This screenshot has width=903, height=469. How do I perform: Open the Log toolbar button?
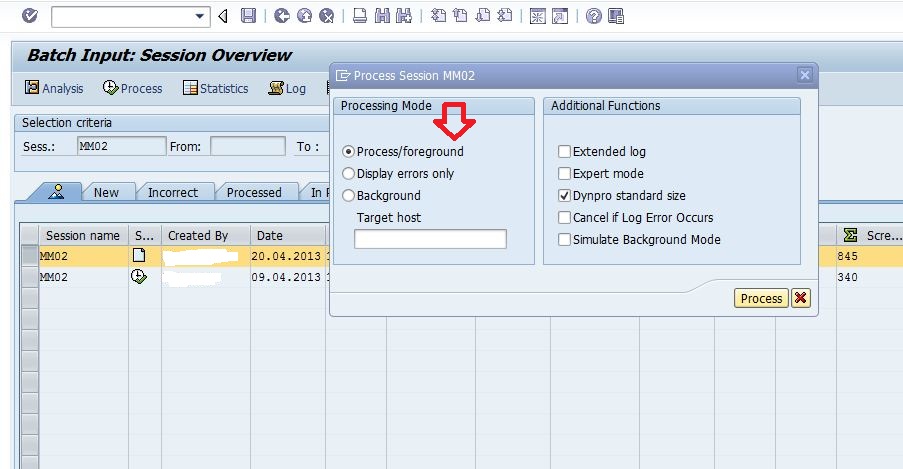(287, 88)
